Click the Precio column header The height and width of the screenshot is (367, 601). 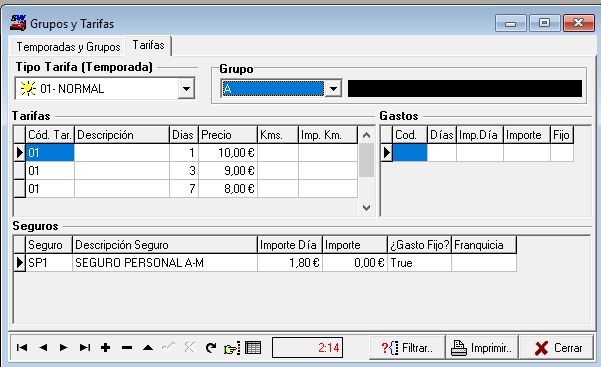(228, 135)
